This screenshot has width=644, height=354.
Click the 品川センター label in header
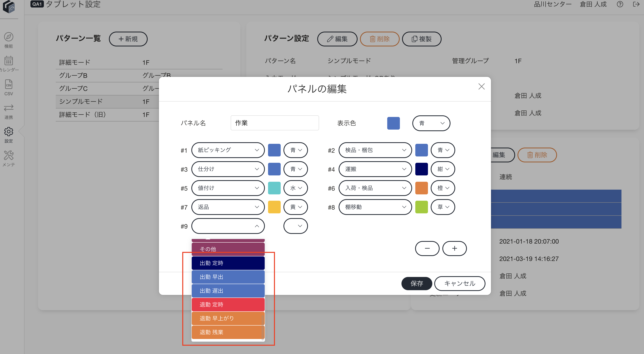coord(552,4)
